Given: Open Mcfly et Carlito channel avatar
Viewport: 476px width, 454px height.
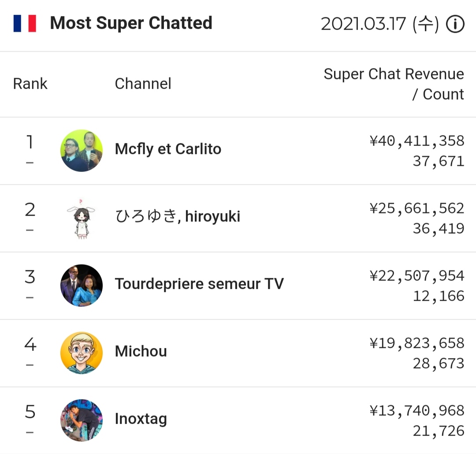Looking at the screenshot, I should coord(82,151).
